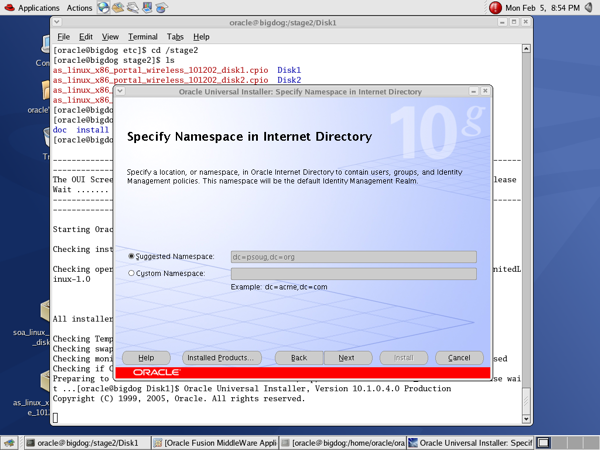Cancel the Oracle installer
This screenshot has width=600, height=450.
point(459,358)
